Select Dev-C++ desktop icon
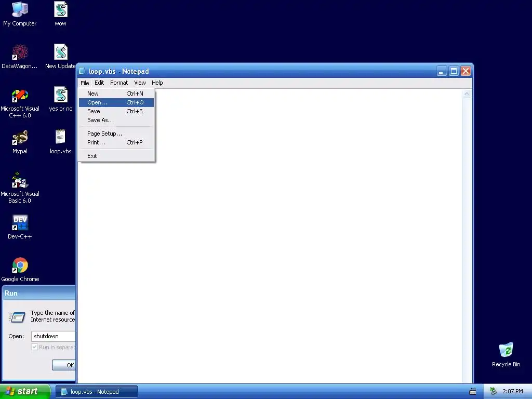 [x=20, y=227]
